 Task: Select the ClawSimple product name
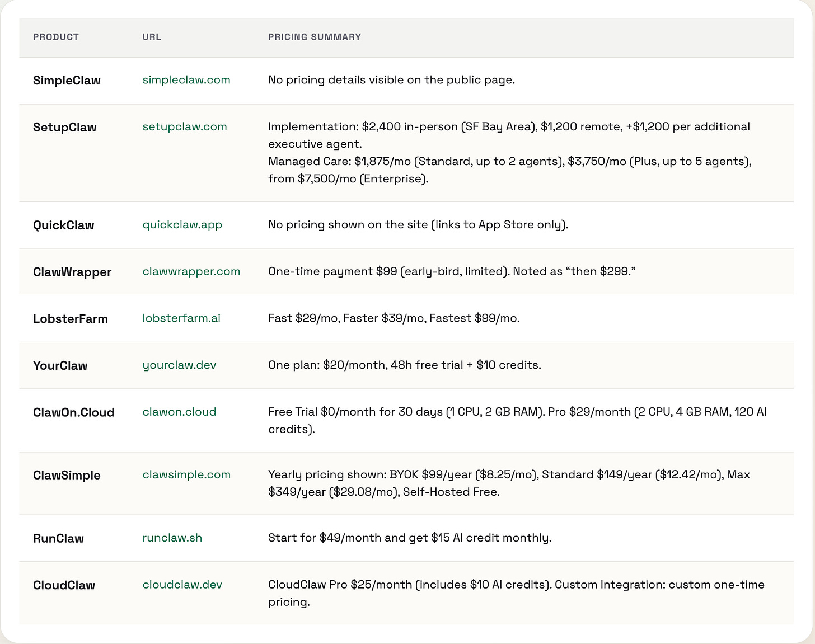(67, 476)
